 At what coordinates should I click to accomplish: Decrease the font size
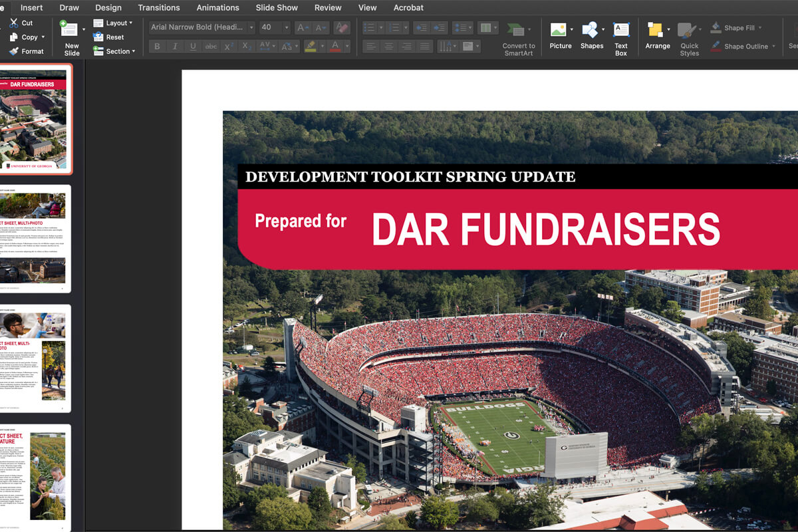(321, 27)
